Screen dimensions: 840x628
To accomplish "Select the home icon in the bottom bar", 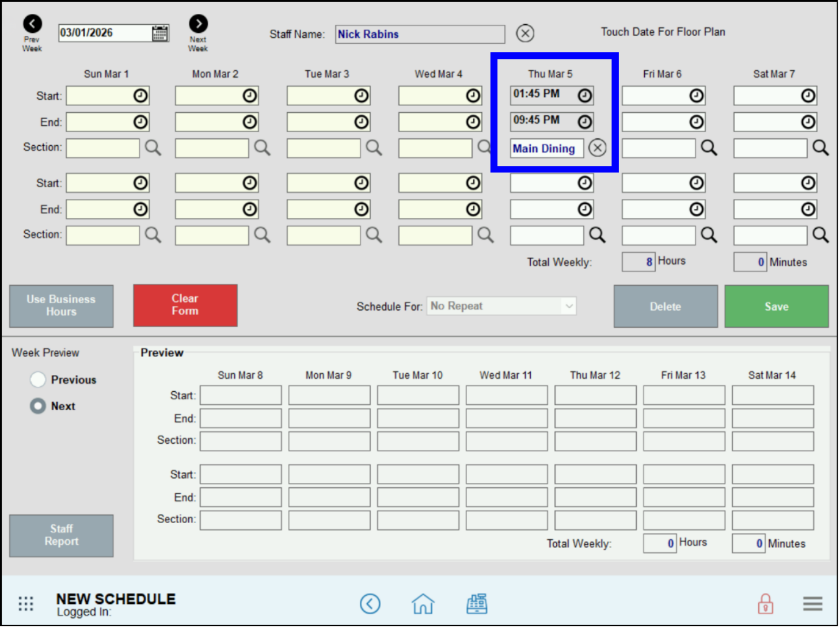I will 423,604.
